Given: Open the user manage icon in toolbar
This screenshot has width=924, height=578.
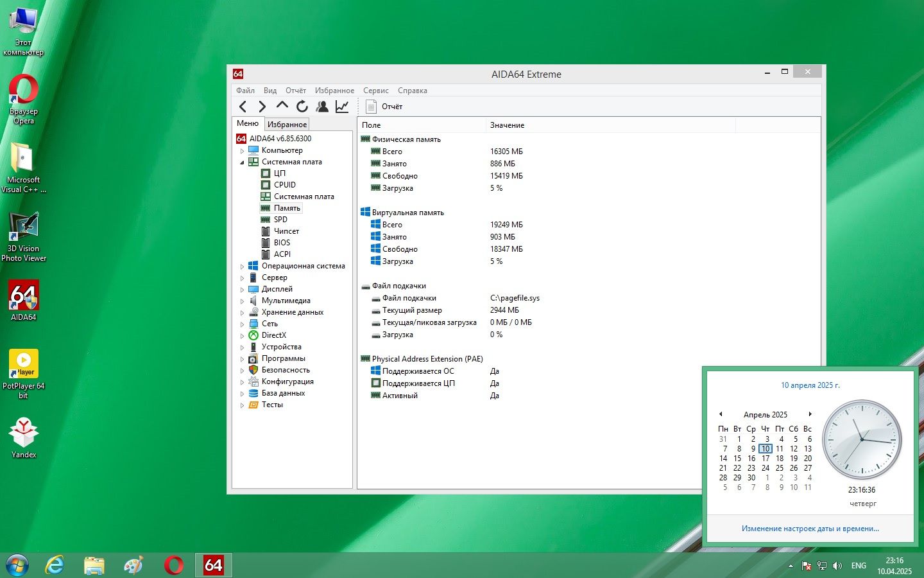Looking at the screenshot, I should (x=322, y=107).
